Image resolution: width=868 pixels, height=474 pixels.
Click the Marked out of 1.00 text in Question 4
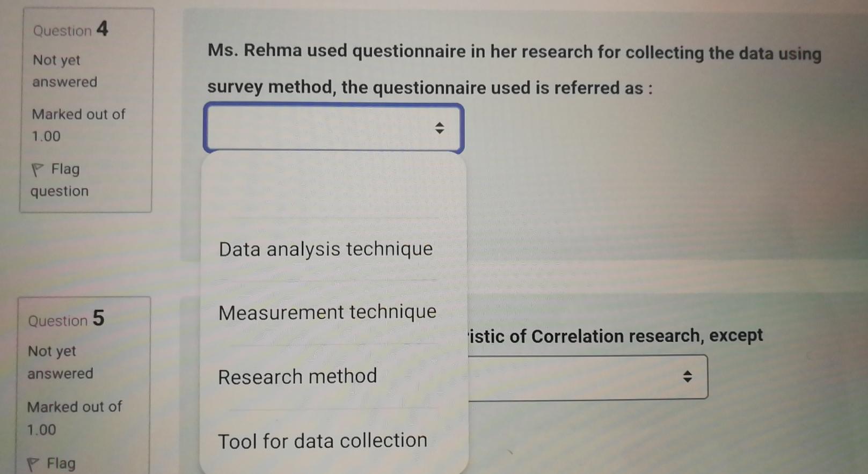point(78,125)
